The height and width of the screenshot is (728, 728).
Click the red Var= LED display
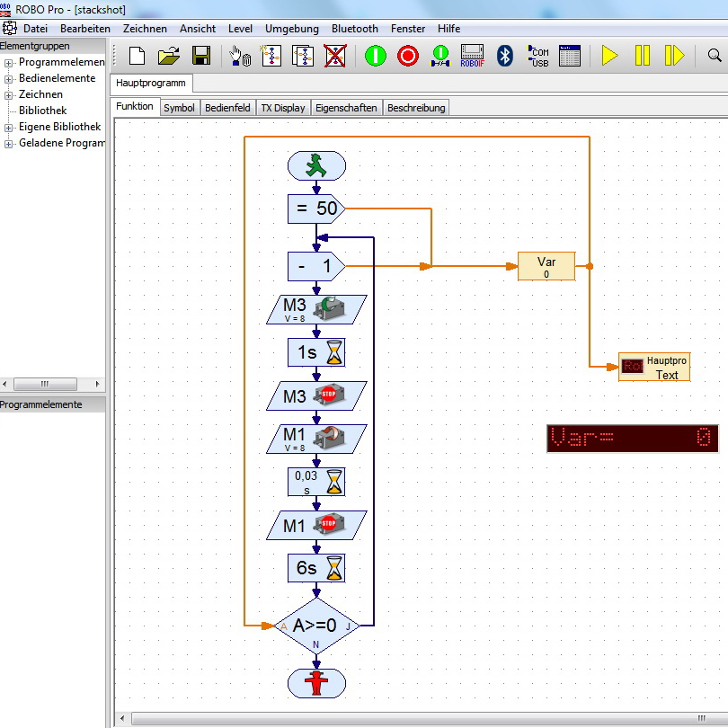(633, 439)
